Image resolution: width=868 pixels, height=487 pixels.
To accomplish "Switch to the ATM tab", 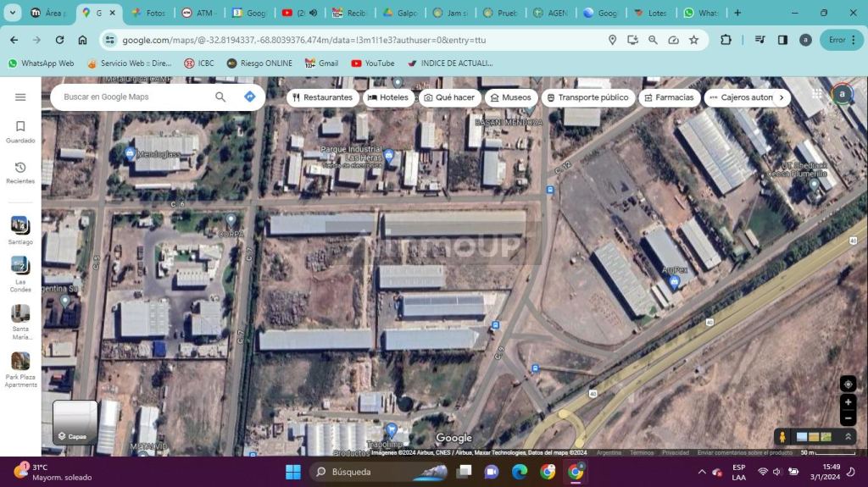I will [x=198, y=13].
